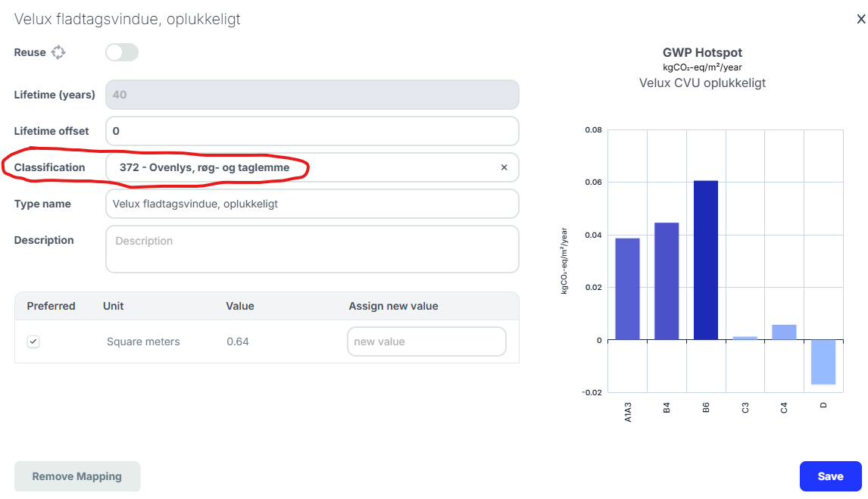
Task: Select the A1A3 bar in the chart
Action: point(627,288)
